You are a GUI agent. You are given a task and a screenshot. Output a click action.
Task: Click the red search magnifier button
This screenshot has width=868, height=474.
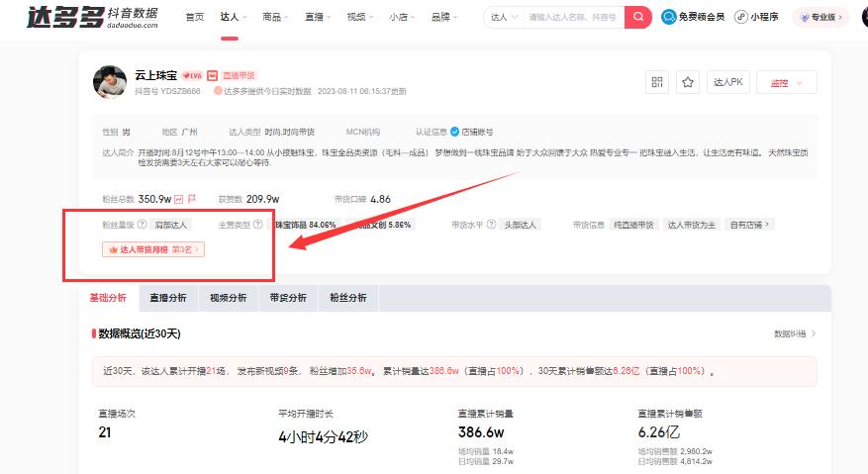[x=638, y=17]
